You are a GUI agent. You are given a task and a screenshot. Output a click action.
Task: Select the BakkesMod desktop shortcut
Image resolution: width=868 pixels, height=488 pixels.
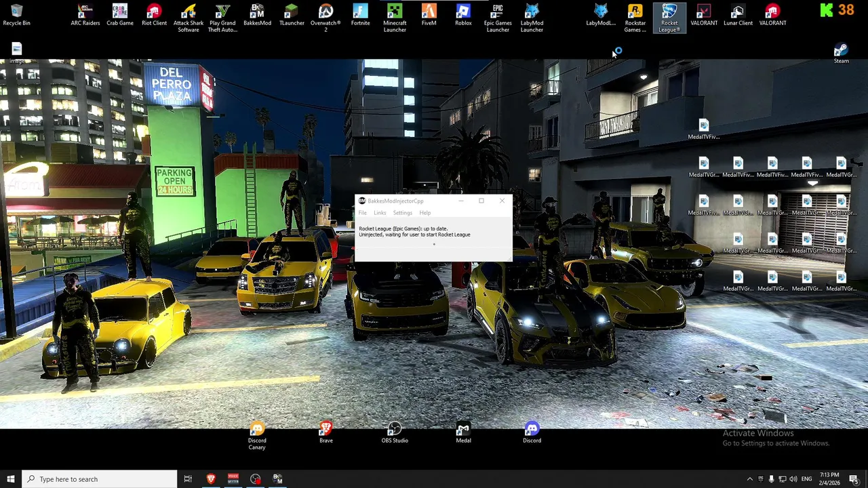pyautogui.click(x=257, y=15)
